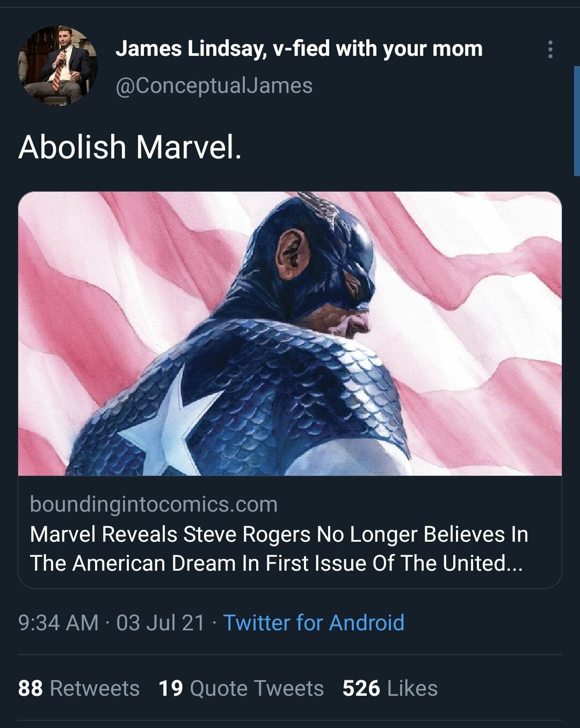The height and width of the screenshot is (728, 580).
Task: Open James Lindsay's profile picture
Action: point(58,65)
